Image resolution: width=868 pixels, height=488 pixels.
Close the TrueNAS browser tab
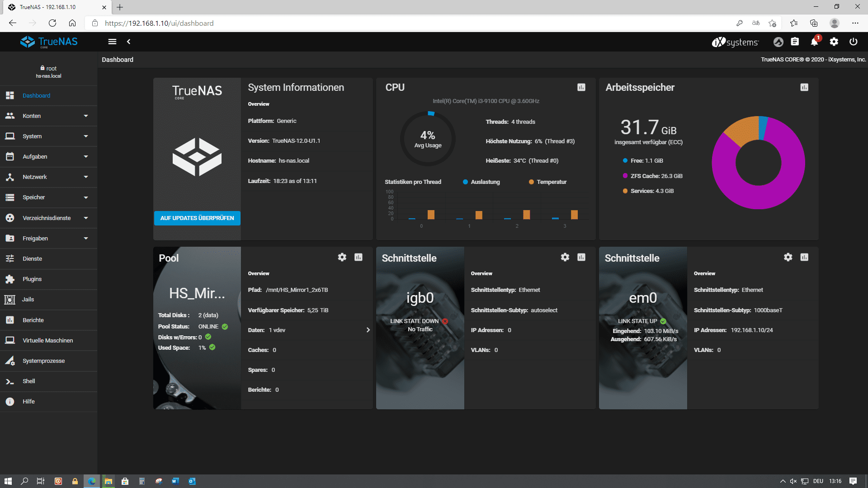104,7
